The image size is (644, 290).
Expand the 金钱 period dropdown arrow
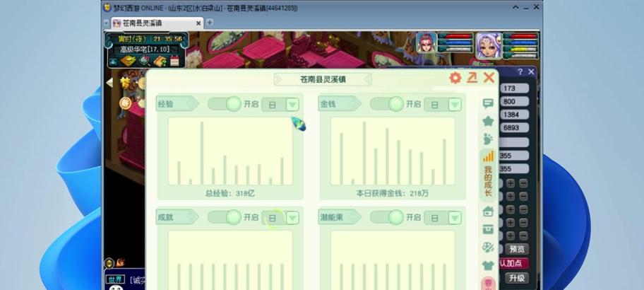coord(455,105)
